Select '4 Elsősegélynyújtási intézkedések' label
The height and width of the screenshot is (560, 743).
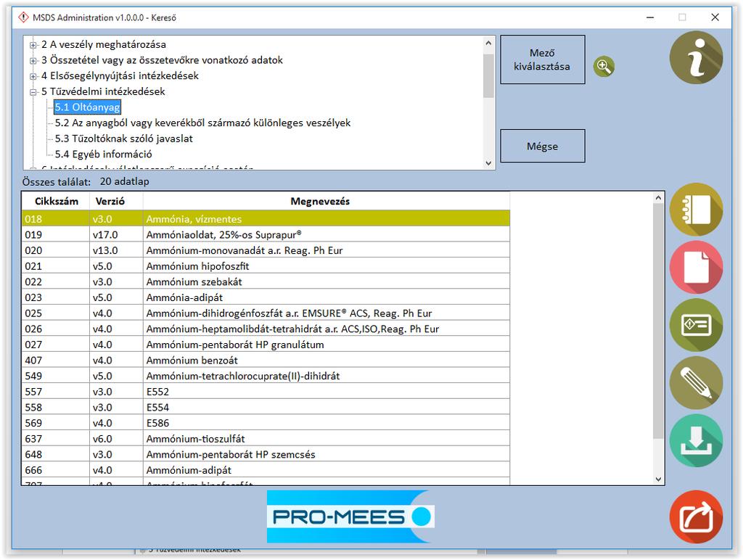pyautogui.click(x=120, y=76)
